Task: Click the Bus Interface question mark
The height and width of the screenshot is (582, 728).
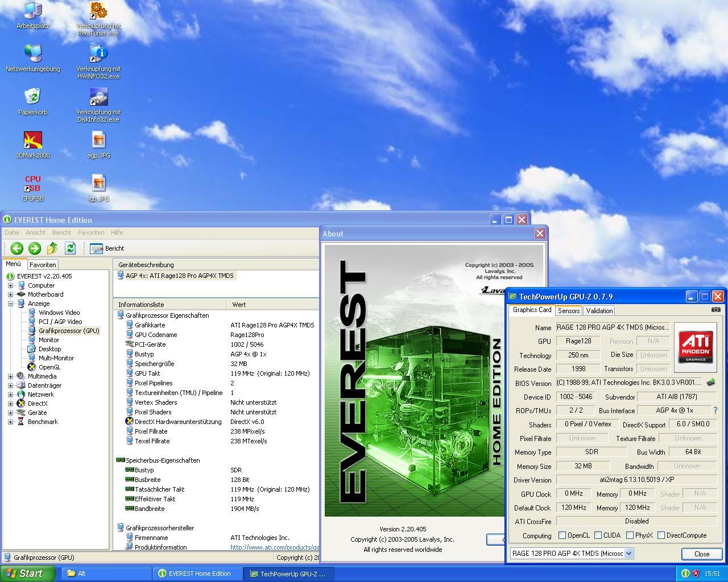Action: pos(715,410)
